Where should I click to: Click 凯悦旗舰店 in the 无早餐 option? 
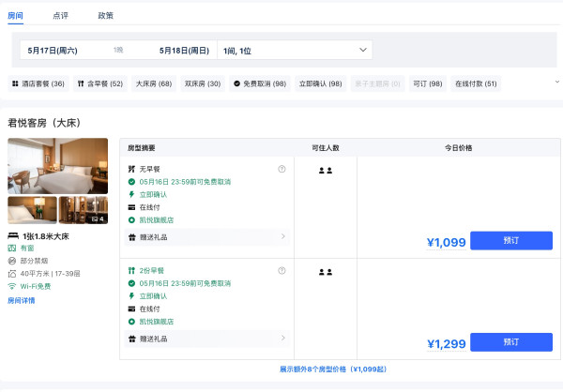point(156,220)
